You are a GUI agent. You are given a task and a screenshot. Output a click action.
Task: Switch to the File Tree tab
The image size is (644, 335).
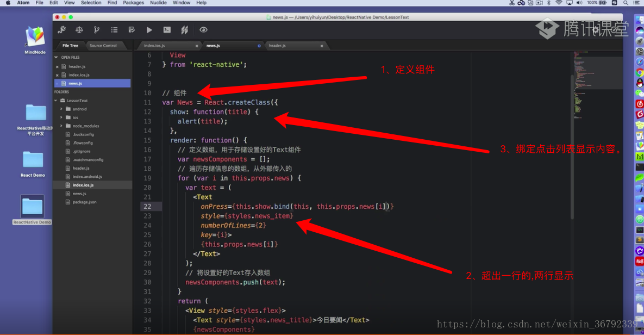(70, 46)
